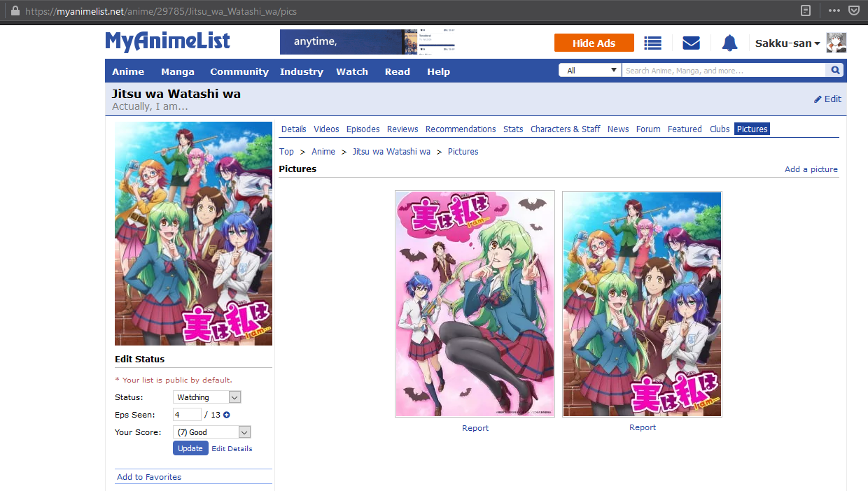Click the Edit Details link
This screenshot has height=491, width=868.
232,448
